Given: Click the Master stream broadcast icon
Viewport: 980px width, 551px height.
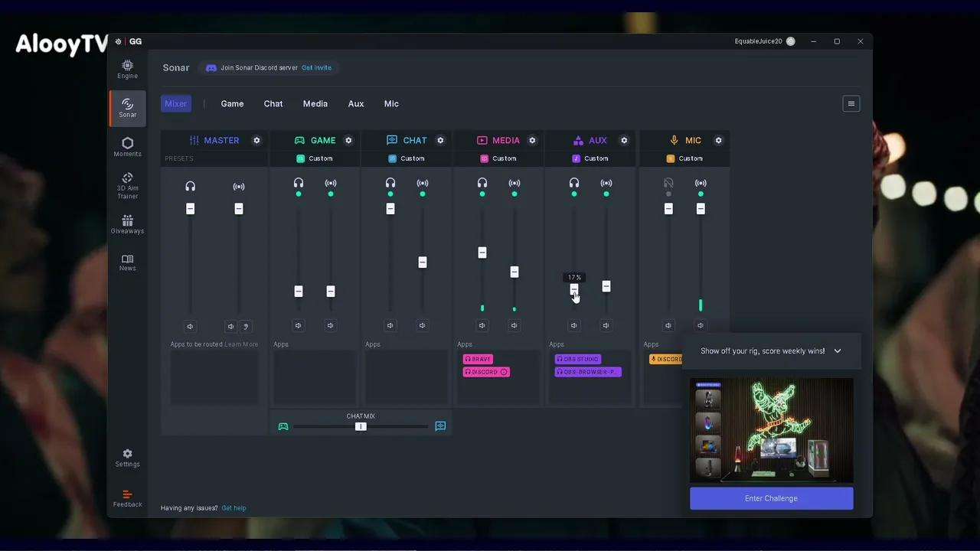Looking at the screenshot, I should (x=239, y=186).
